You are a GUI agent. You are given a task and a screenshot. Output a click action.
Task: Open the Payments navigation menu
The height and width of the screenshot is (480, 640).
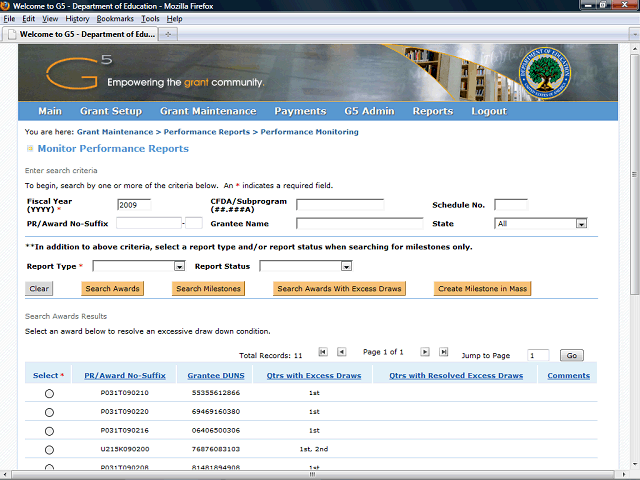(300, 111)
